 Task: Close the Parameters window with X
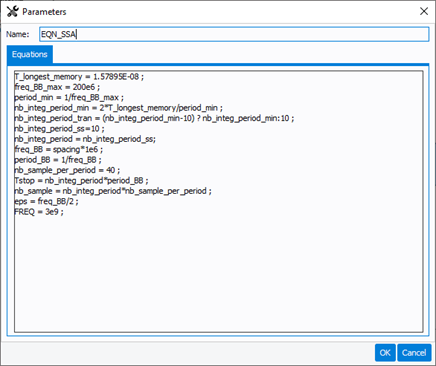pyautogui.click(x=424, y=11)
